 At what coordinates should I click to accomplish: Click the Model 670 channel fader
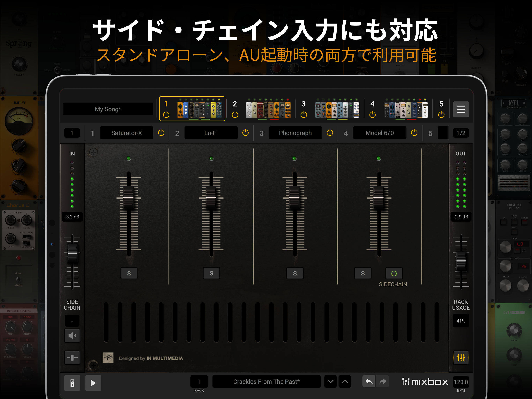click(x=379, y=198)
